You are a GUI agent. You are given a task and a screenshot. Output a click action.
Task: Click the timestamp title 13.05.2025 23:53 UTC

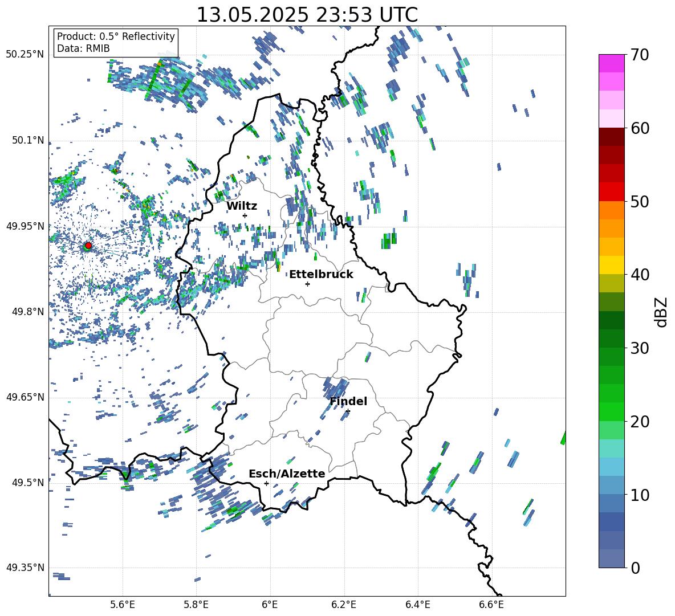pos(307,15)
